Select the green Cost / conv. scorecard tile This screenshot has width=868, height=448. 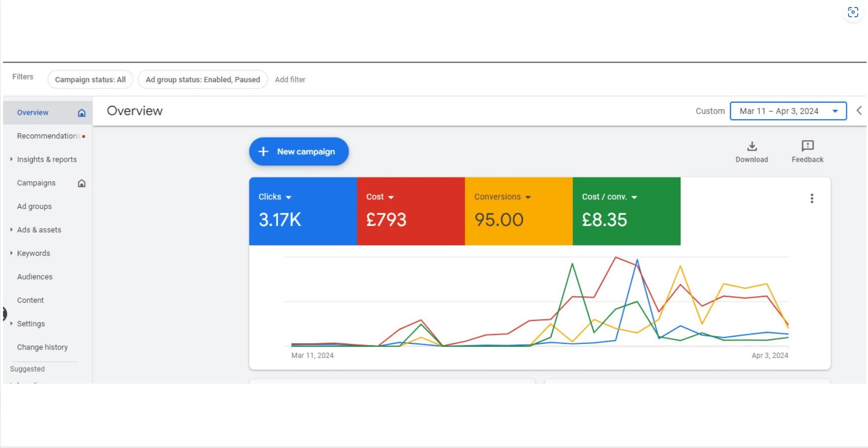pyautogui.click(x=626, y=211)
